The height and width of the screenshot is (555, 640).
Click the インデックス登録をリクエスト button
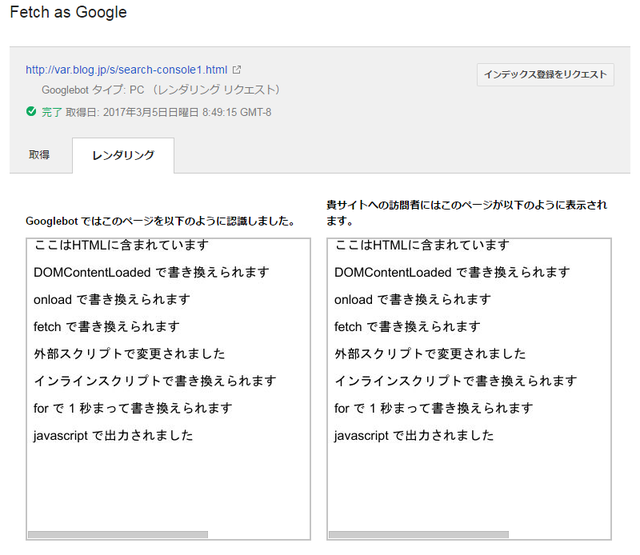point(545,75)
